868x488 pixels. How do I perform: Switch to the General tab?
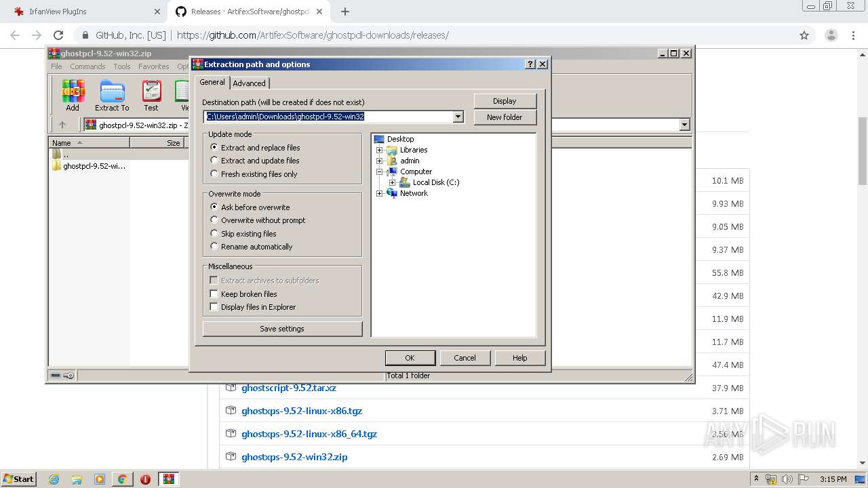tap(212, 82)
